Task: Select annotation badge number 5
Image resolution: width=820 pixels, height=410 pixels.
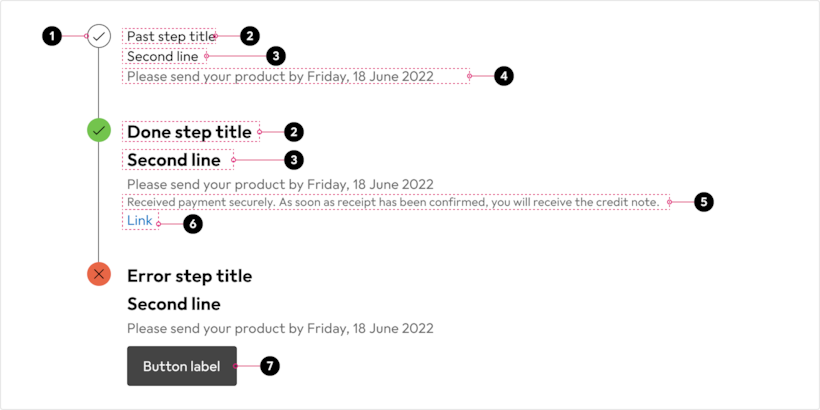Action: pyautogui.click(x=704, y=202)
